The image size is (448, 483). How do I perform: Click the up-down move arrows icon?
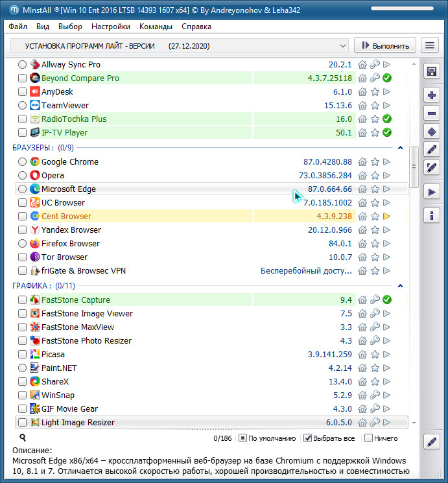[431, 132]
